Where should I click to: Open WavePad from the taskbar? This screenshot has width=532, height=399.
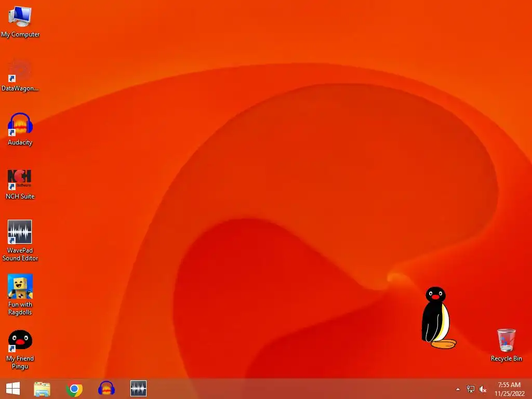click(x=138, y=389)
